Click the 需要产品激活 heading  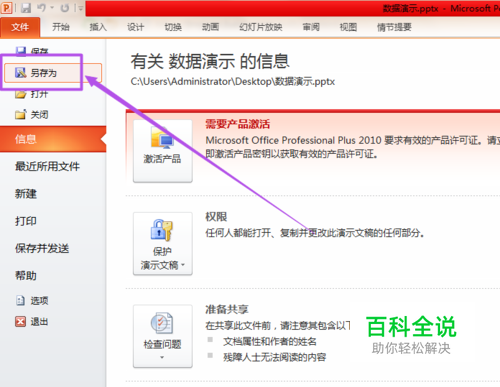click(x=237, y=124)
